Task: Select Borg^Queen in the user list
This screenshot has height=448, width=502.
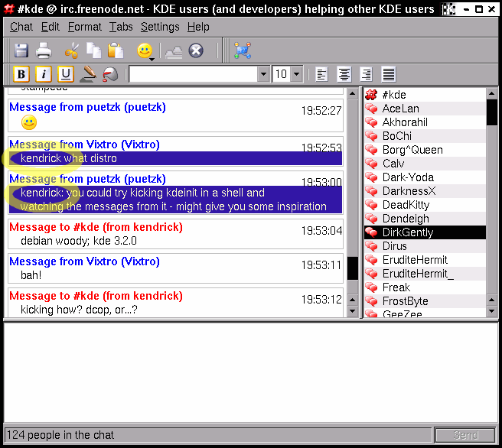Action: 412,150
